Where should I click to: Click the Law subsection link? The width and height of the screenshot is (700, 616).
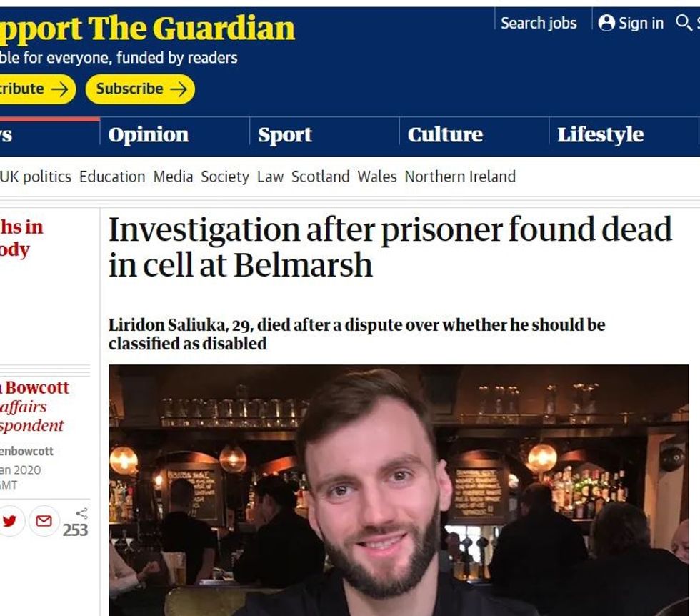pos(270,177)
